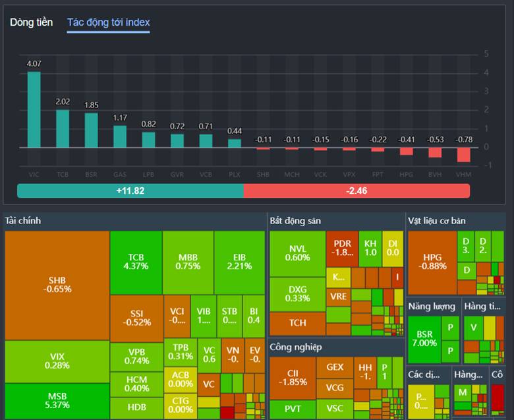Open the Bất động sản sector header
This screenshot has height=420, width=514.
coord(295,221)
